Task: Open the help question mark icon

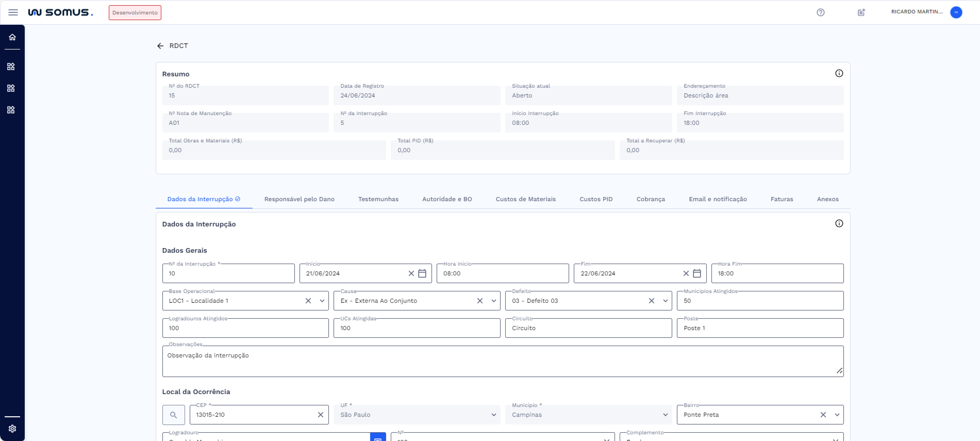Action: pyautogui.click(x=820, y=13)
